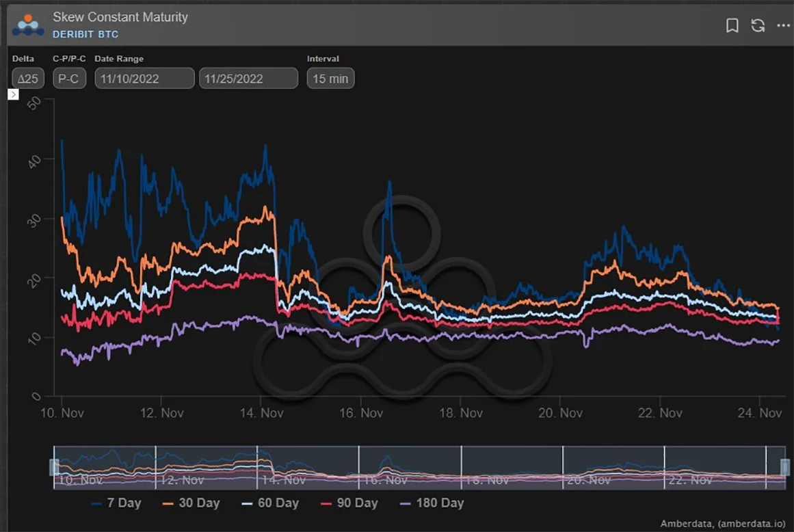Toggle the 30 Day series in legend
This screenshot has width=794, height=532.
click(x=191, y=503)
